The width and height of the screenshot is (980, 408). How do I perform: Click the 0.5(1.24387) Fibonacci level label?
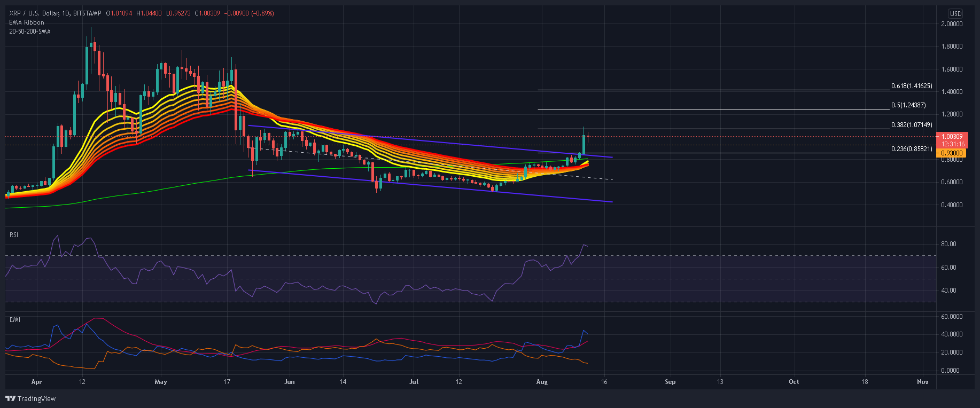point(908,105)
